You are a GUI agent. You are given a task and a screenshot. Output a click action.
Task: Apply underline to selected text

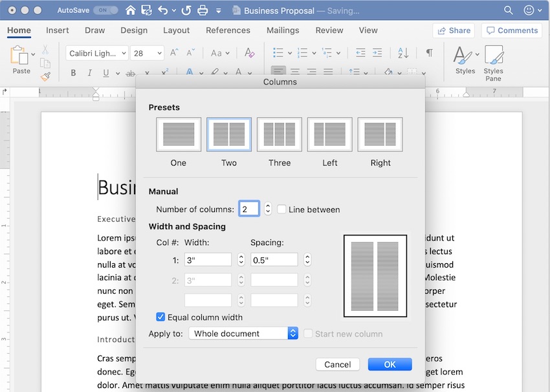[105, 72]
